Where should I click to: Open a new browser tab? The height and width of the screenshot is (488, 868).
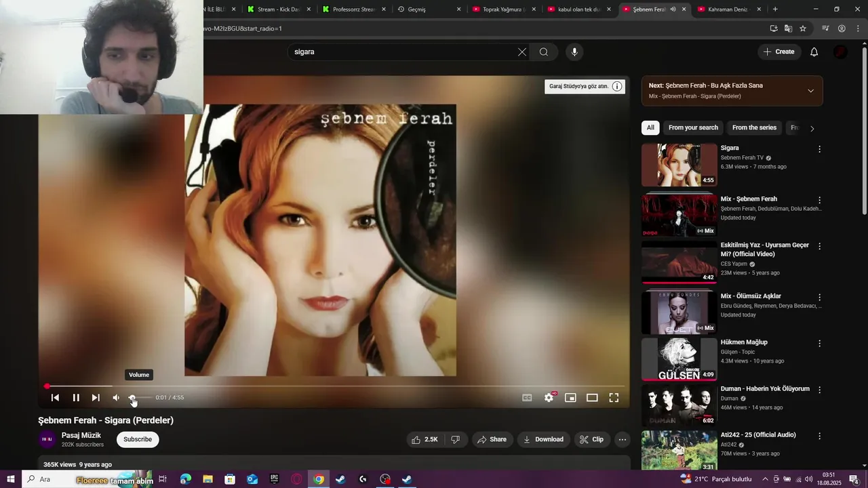click(x=775, y=9)
